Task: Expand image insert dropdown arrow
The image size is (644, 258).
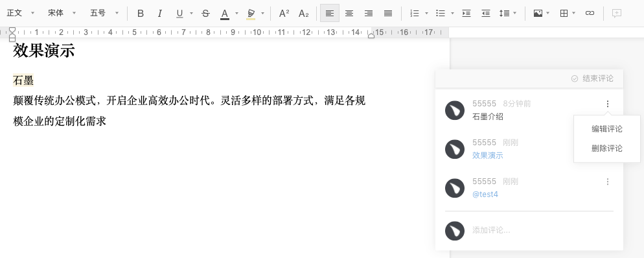Action: coord(548,13)
